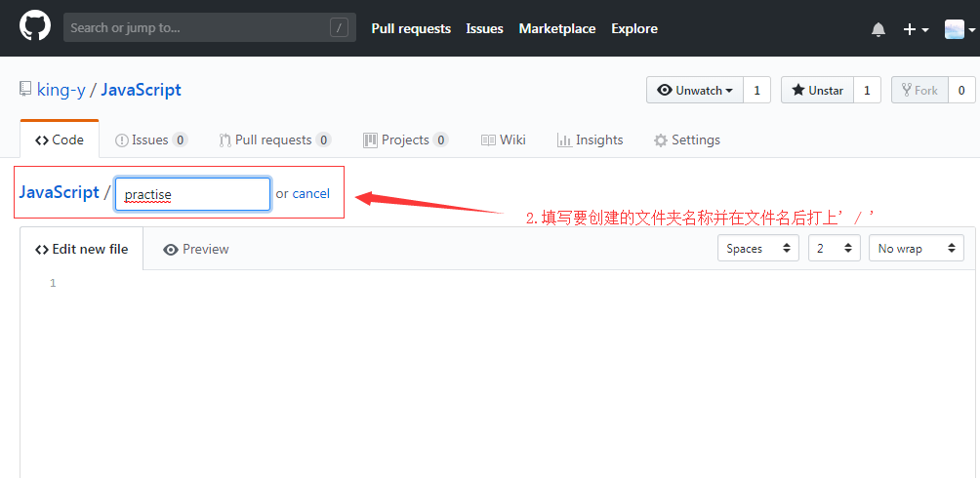Expand the plus create-new menu
Viewport: 980px width, 478px height.
917,29
